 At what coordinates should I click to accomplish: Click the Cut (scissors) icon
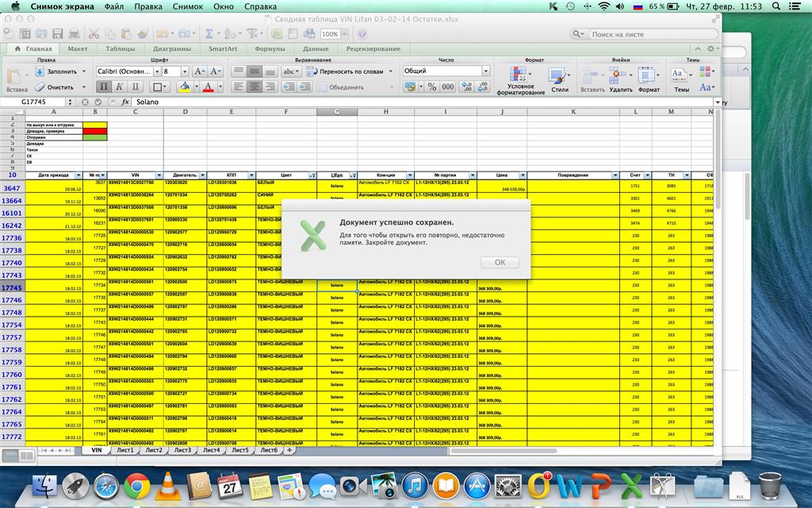(x=94, y=33)
